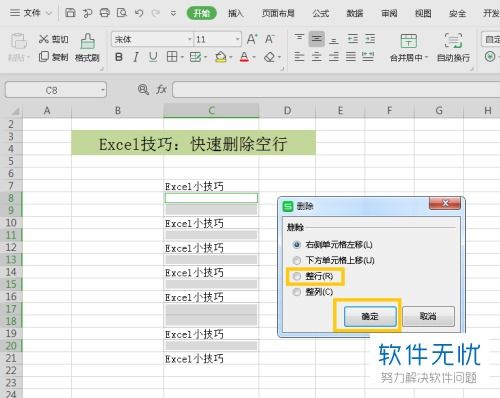Switch to the 插入 ribbon tab
Image resolution: width=500 pixels, height=398 pixels.
[236, 13]
